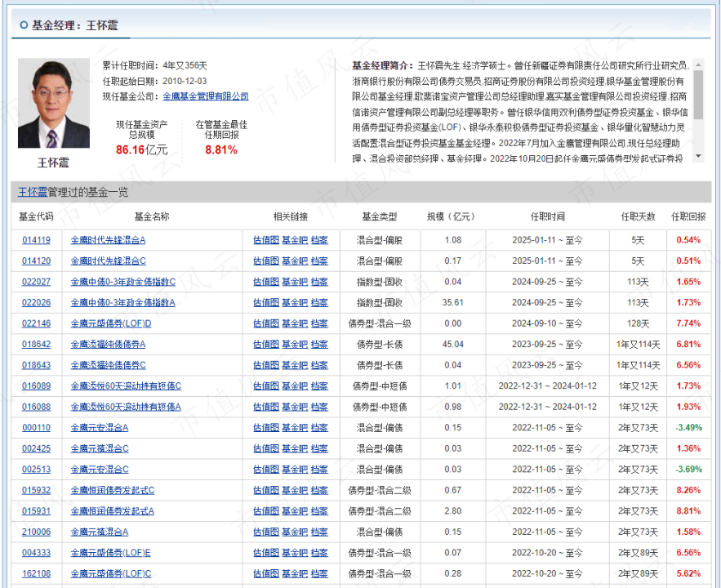This screenshot has width=721, height=588.
Task: Open fund code 000110
Action: coord(36,428)
